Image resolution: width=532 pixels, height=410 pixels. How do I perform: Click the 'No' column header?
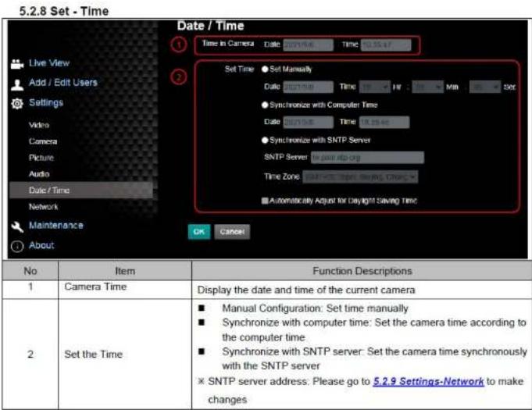30,271
